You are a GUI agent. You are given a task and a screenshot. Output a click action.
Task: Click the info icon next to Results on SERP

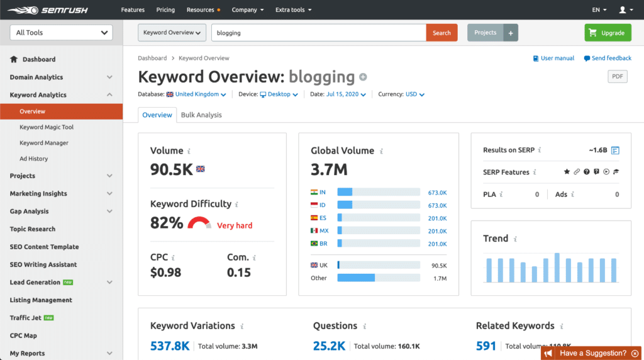(x=540, y=150)
